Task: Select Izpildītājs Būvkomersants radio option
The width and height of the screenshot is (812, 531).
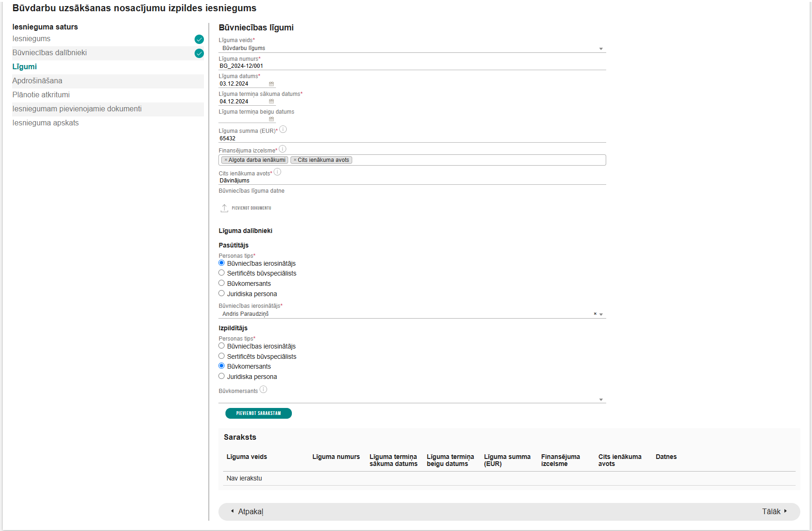Action: tap(222, 366)
